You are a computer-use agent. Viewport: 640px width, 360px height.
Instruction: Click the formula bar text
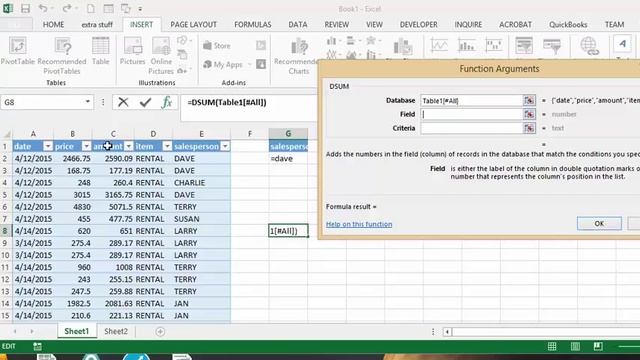(227, 102)
